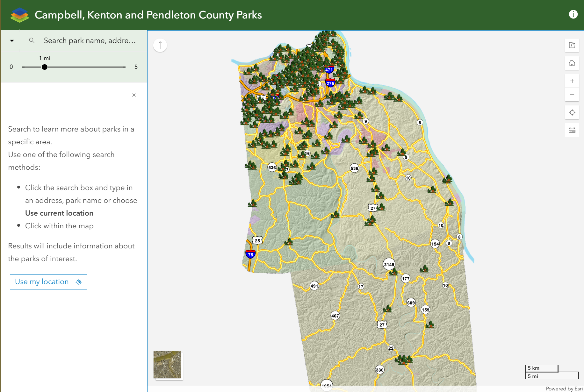
Task: Click the search magnifier icon
Action: (32, 40)
